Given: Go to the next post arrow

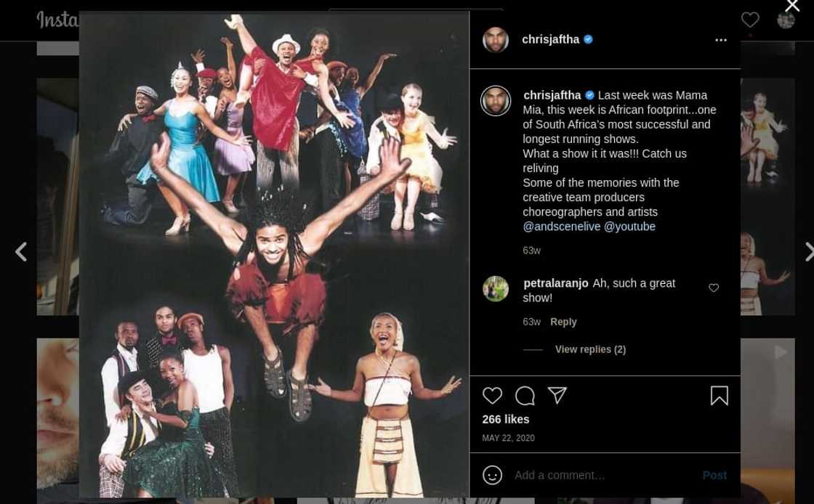Looking at the screenshot, I should [807, 251].
